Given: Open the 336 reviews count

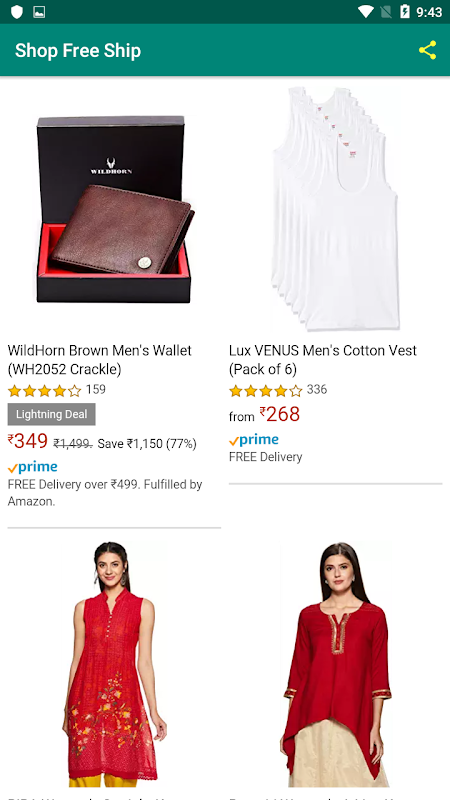Looking at the screenshot, I should pyautogui.click(x=317, y=390).
